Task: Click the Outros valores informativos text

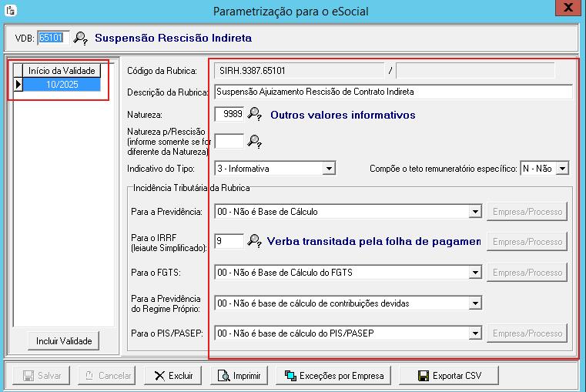Action: [343, 115]
